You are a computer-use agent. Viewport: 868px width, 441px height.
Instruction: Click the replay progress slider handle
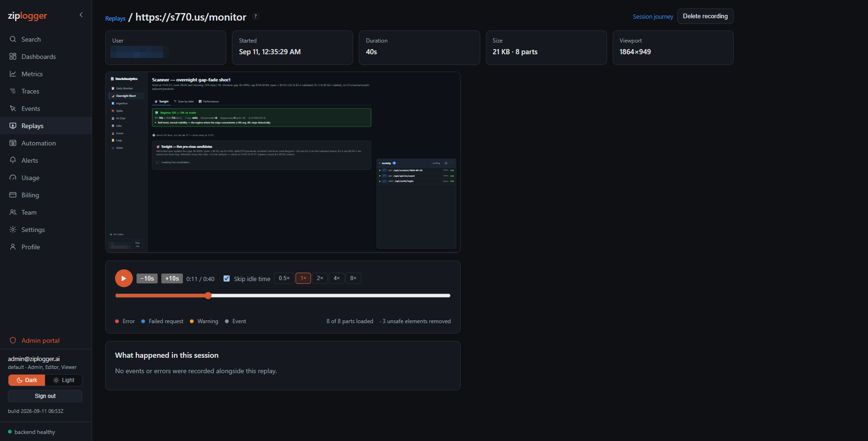point(208,296)
